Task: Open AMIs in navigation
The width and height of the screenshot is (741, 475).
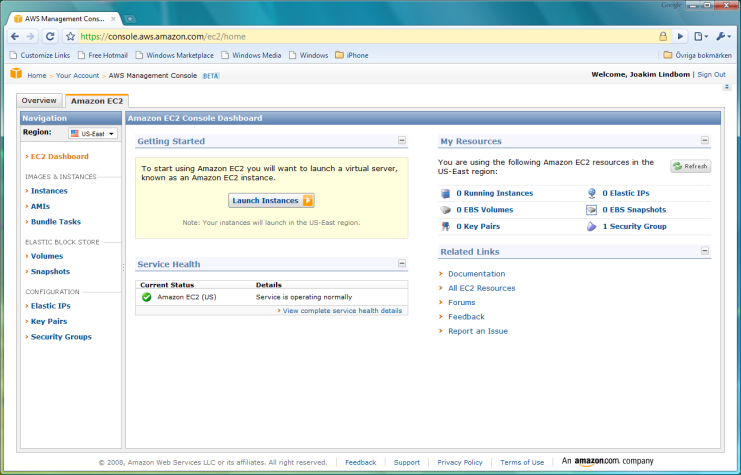Action: pos(40,207)
